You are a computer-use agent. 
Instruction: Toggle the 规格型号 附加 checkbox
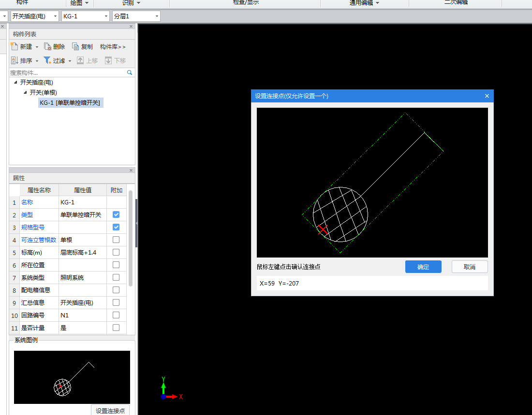point(116,227)
